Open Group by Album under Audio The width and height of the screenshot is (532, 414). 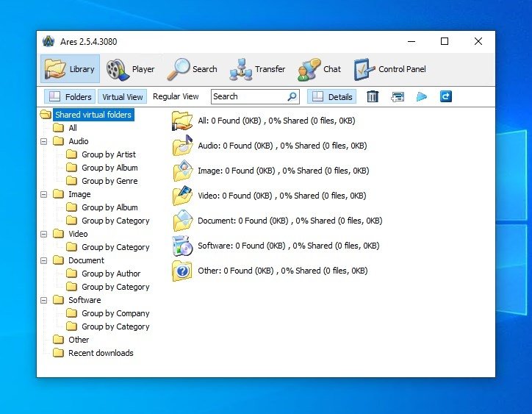109,168
